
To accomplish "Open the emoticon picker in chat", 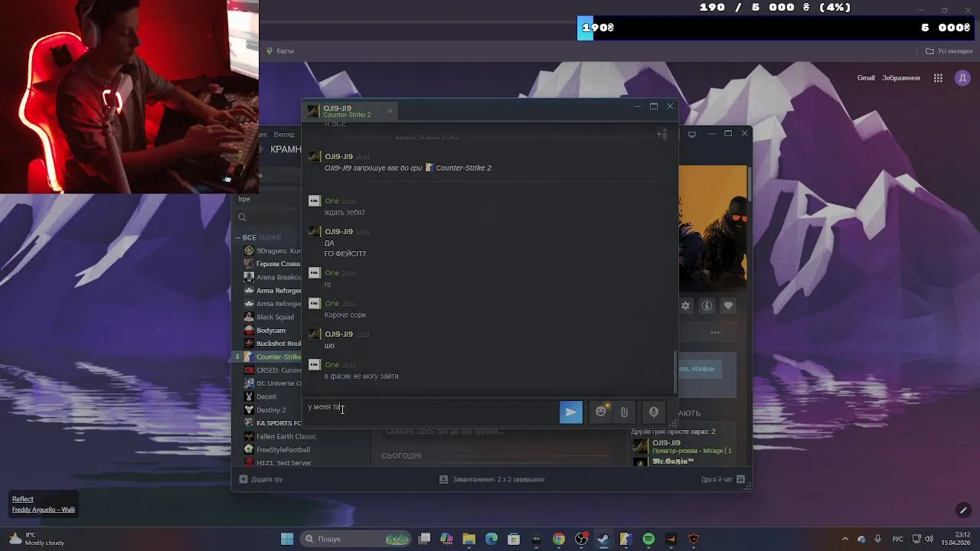I will tap(601, 412).
